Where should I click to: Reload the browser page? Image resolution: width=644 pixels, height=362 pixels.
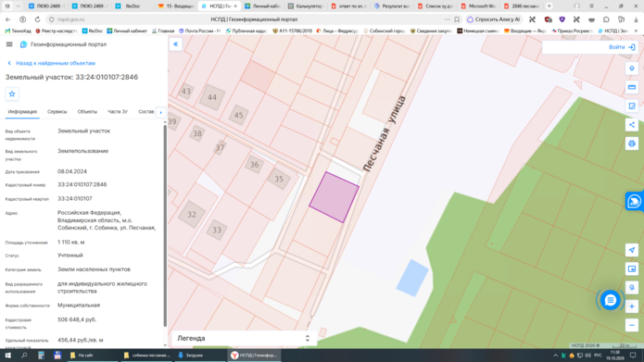pyautogui.click(x=37, y=19)
